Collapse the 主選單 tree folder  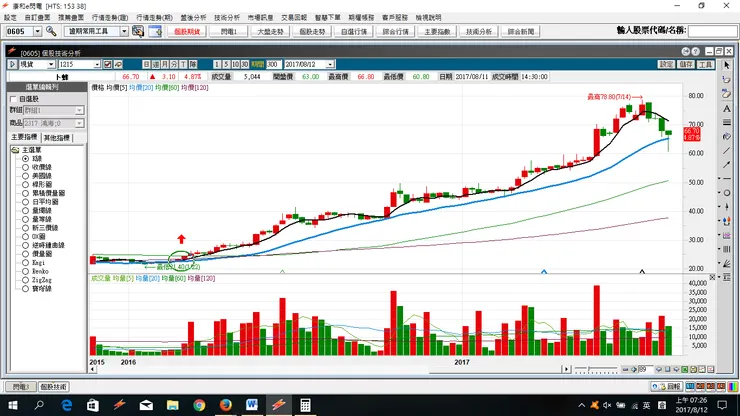[15, 150]
